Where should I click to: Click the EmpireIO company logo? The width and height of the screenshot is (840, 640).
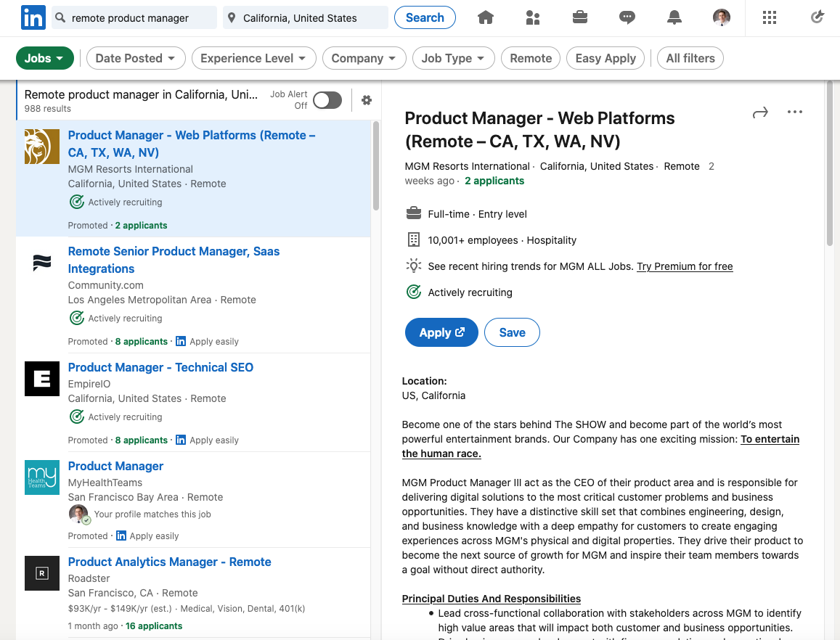coord(42,379)
